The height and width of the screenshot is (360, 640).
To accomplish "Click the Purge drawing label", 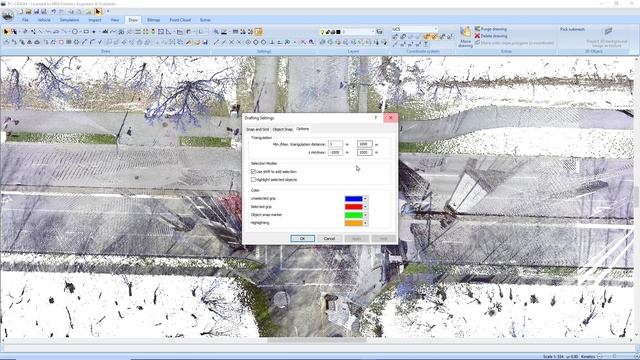I will click(494, 29).
